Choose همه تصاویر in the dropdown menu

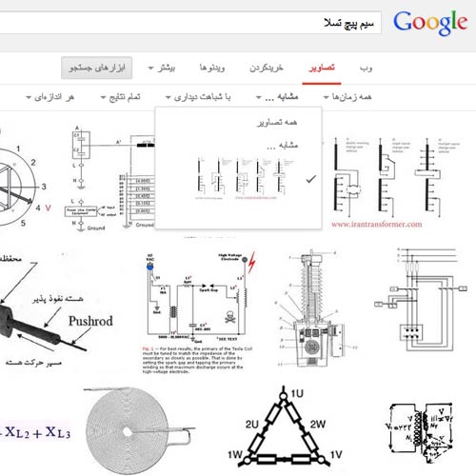tap(277, 122)
